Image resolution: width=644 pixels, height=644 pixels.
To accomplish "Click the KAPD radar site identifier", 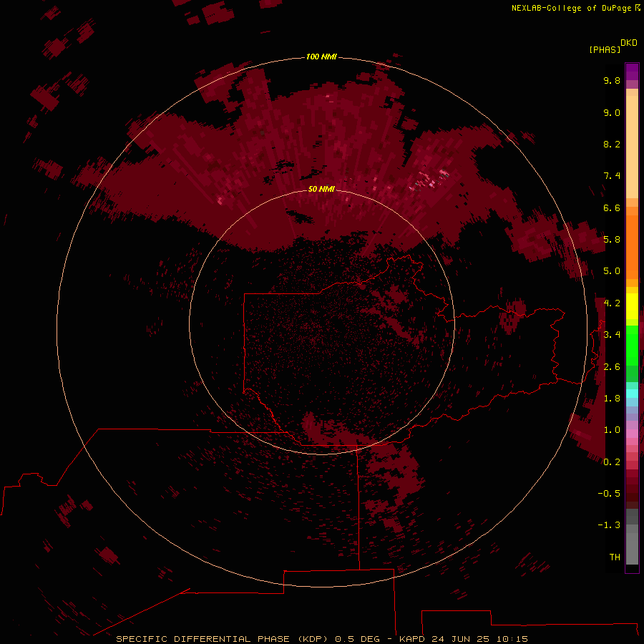I will 413,639.
